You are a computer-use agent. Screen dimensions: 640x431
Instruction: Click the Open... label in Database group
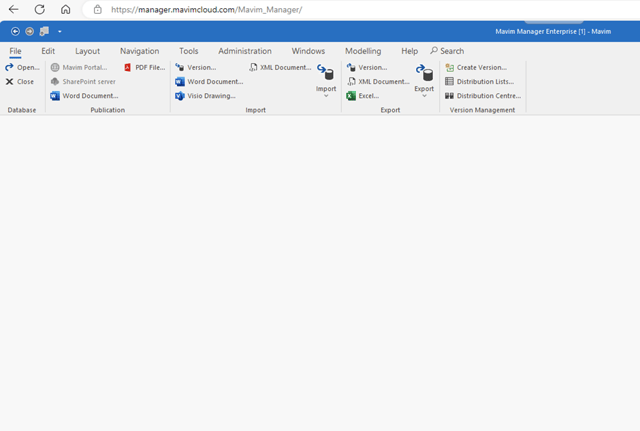tap(28, 67)
